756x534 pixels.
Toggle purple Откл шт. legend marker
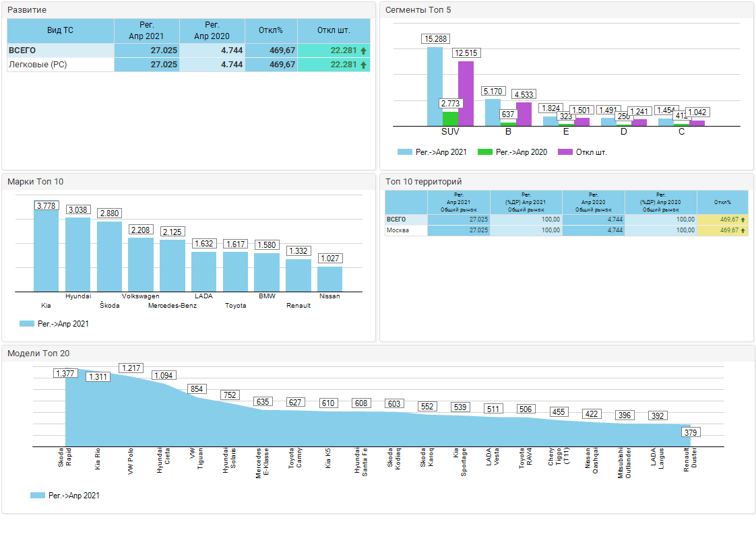click(565, 152)
